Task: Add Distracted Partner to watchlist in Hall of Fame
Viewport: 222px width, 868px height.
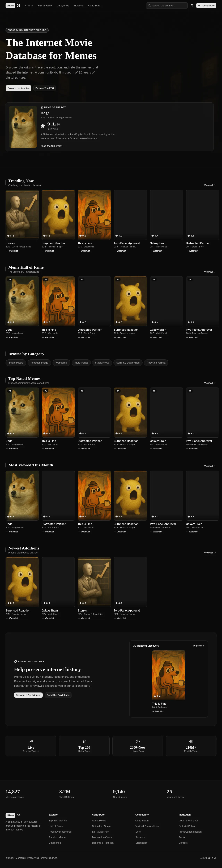Action: tap(84, 337)
